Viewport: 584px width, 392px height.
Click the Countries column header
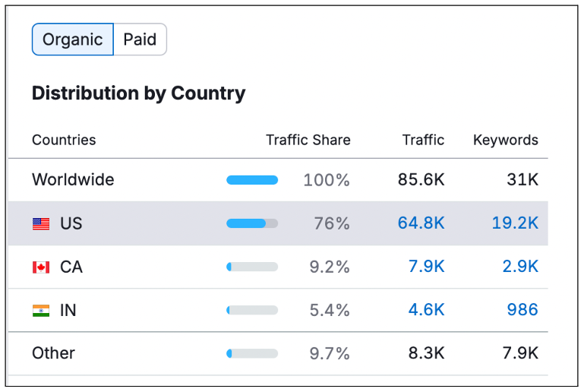[x=64, y=140]
